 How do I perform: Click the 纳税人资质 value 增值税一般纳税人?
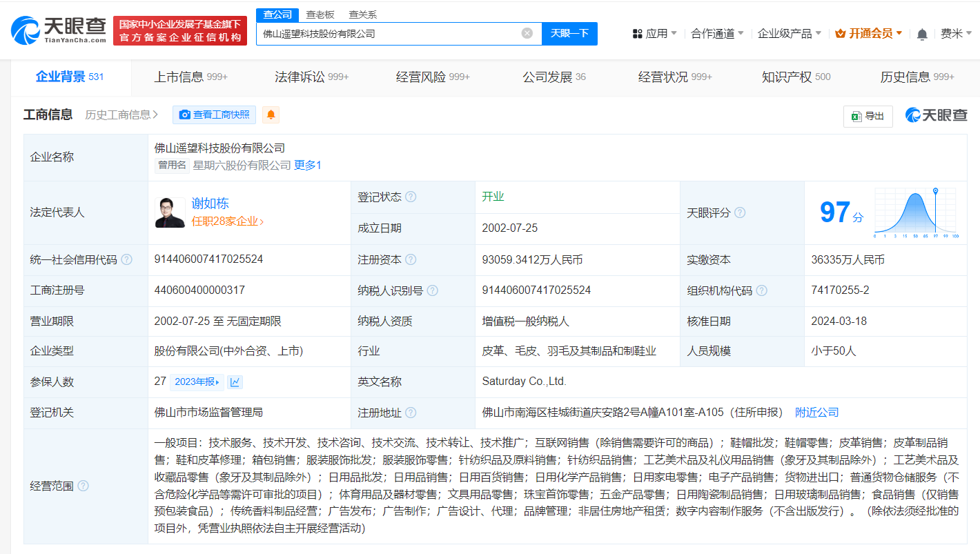(525, 321)
